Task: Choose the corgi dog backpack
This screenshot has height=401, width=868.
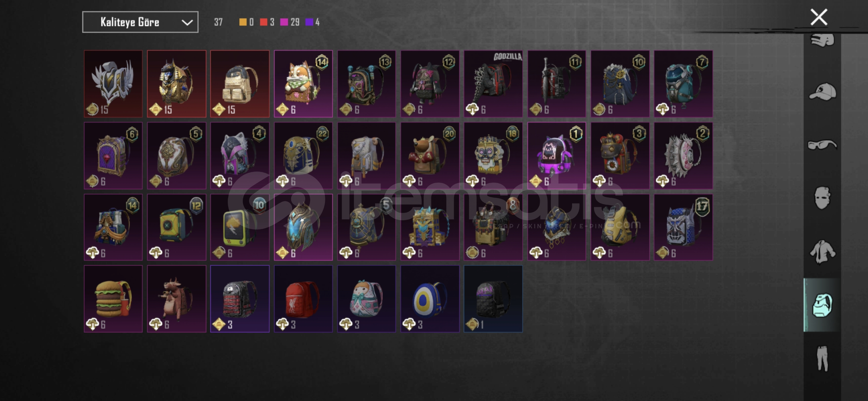Action: point(303,84)
